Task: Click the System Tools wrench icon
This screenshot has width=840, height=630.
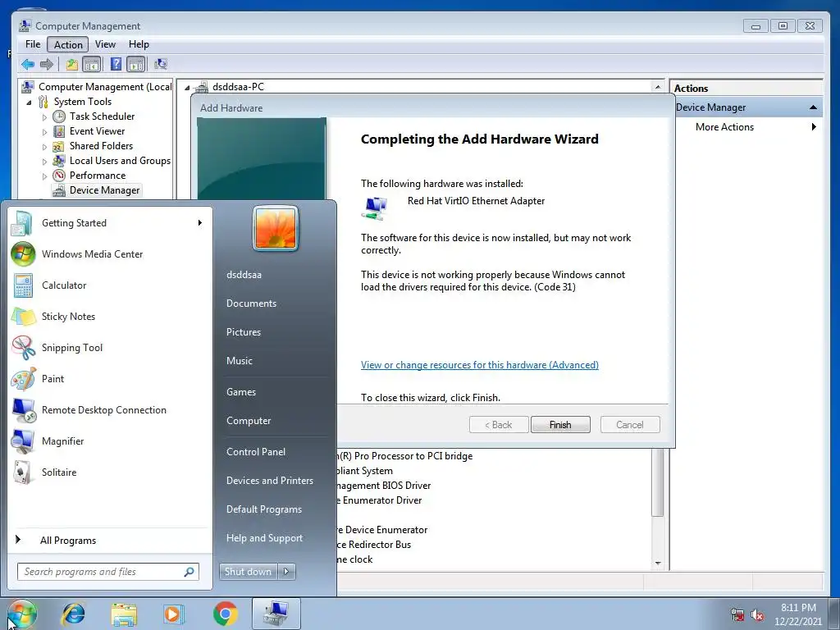Action: 43,102
